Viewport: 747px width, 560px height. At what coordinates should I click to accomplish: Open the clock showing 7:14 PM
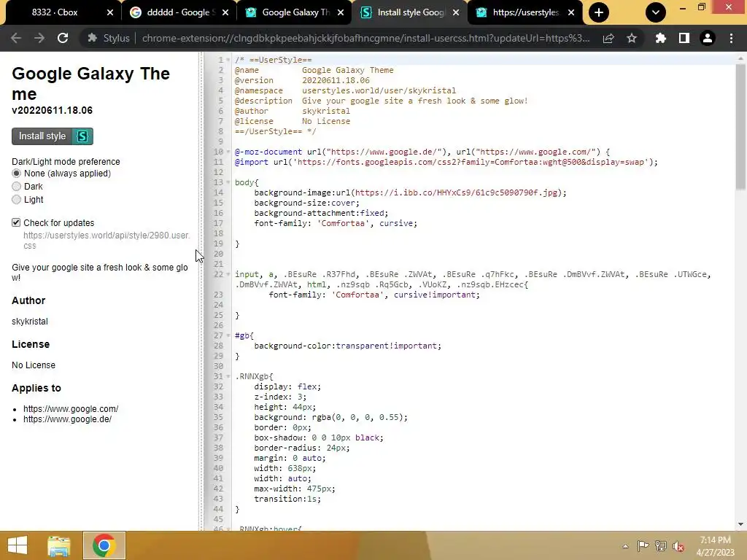click(x=715, y=546)
